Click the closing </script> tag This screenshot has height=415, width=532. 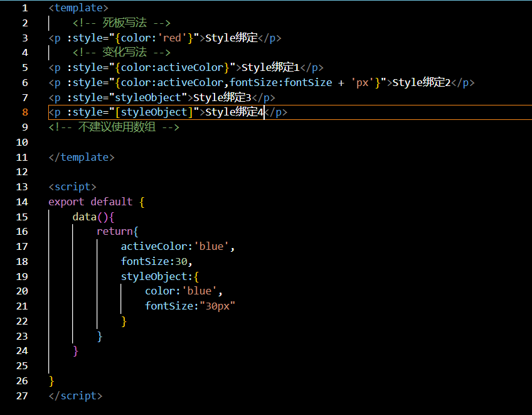[75, 396]
